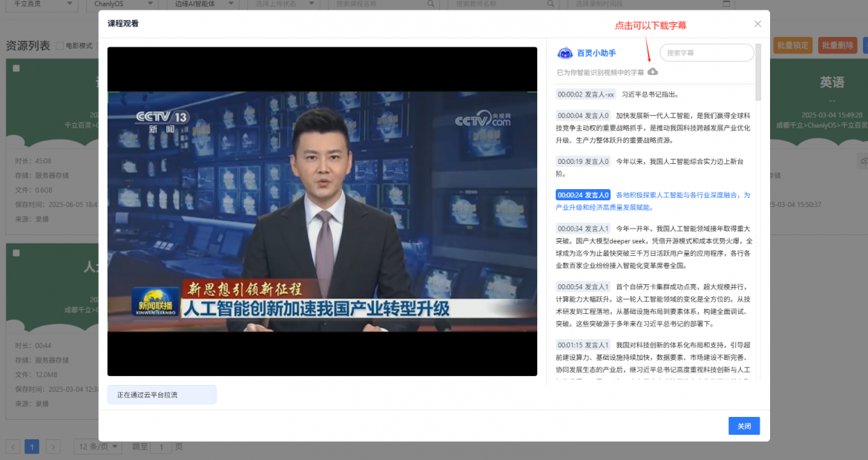Screen dimensions: 868x460
Task: Check the first resource card's checkbox
Action: click(x=16, y=68)
